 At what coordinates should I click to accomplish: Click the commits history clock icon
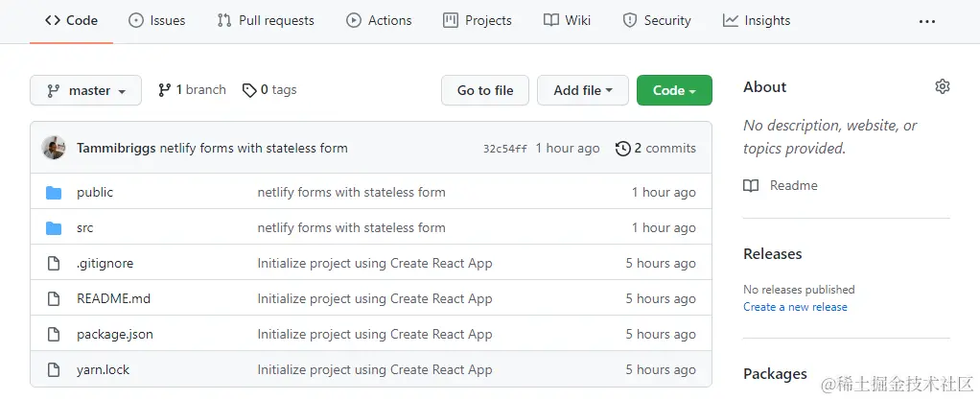[622, 149]
